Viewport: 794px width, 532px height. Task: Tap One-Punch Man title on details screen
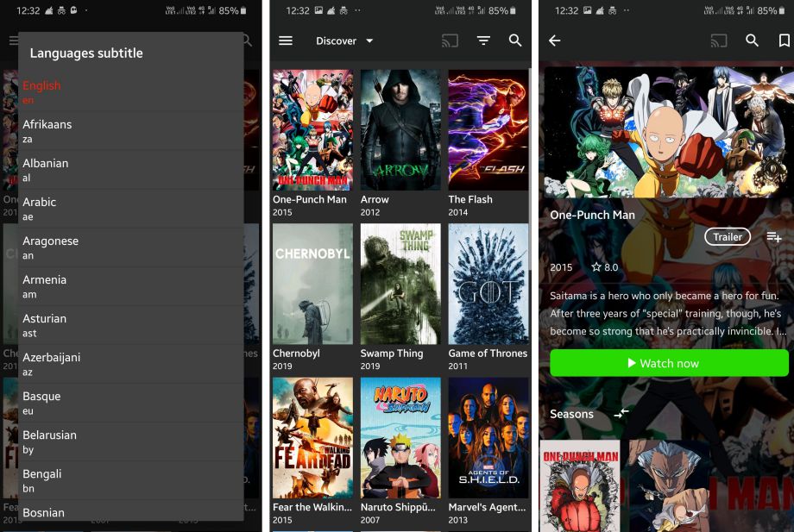592,215
